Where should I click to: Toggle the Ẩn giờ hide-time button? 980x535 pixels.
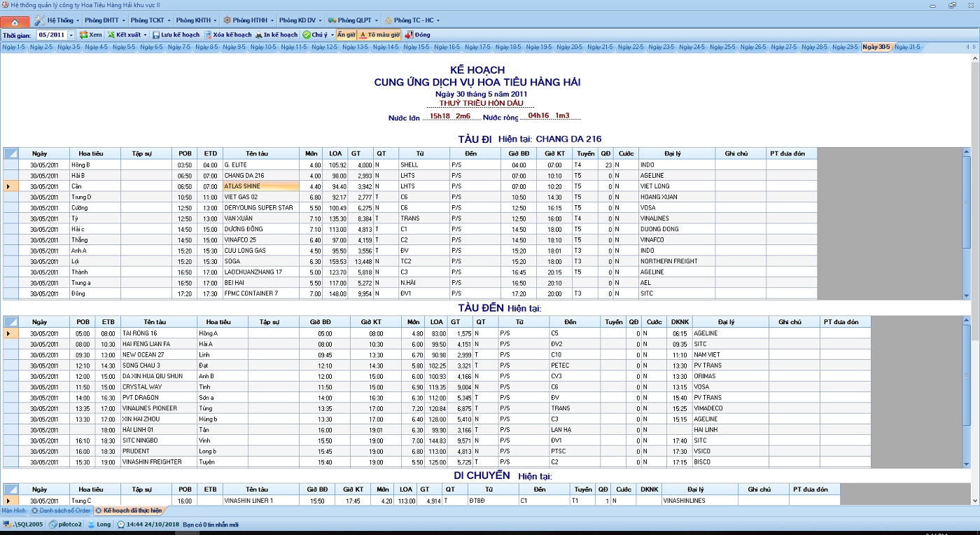pyautogui.click(x=346, y=34)
